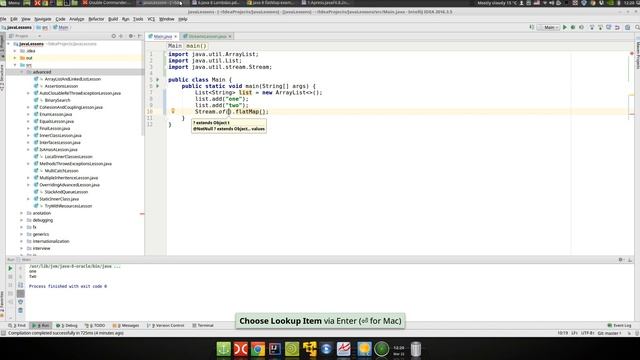Screen dimensions: 640x360
Task: Open Double Commander window in top taskbar
Action: point(107,3)
